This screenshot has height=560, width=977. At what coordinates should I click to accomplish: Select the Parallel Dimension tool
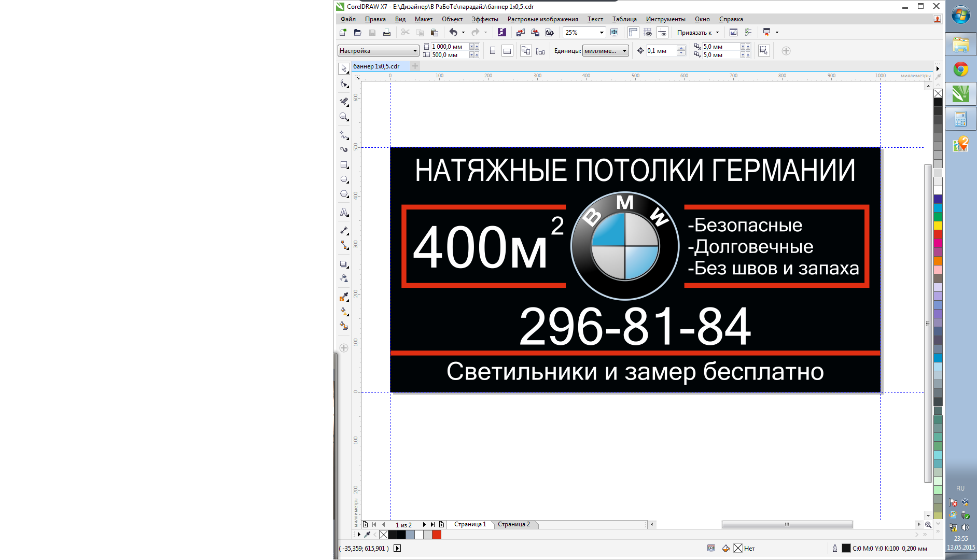coord(344,230)
